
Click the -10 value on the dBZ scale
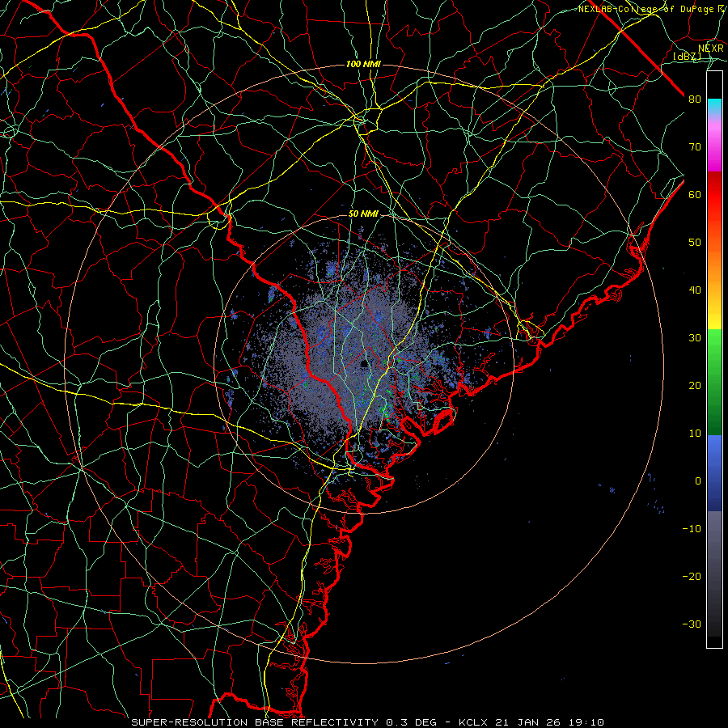click(x=692, y=529)
